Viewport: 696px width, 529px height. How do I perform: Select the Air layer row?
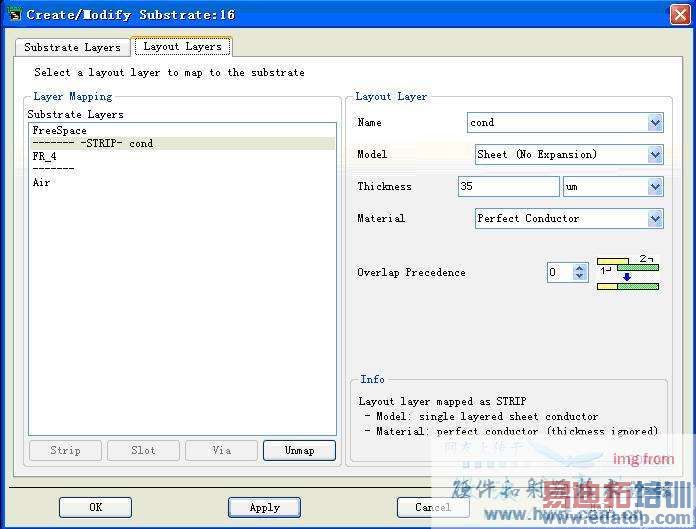182,182
